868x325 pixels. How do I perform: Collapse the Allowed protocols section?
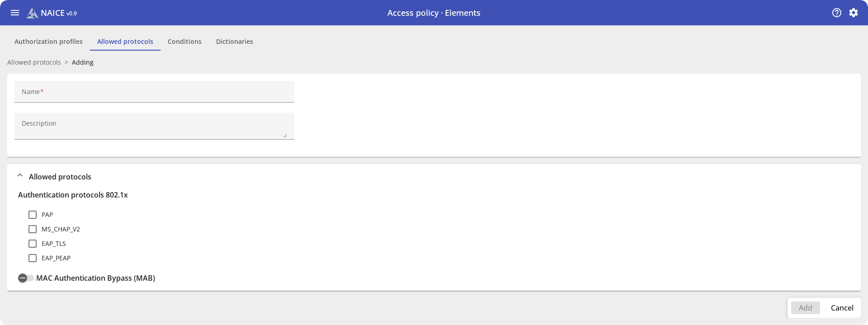click(20, 176)
